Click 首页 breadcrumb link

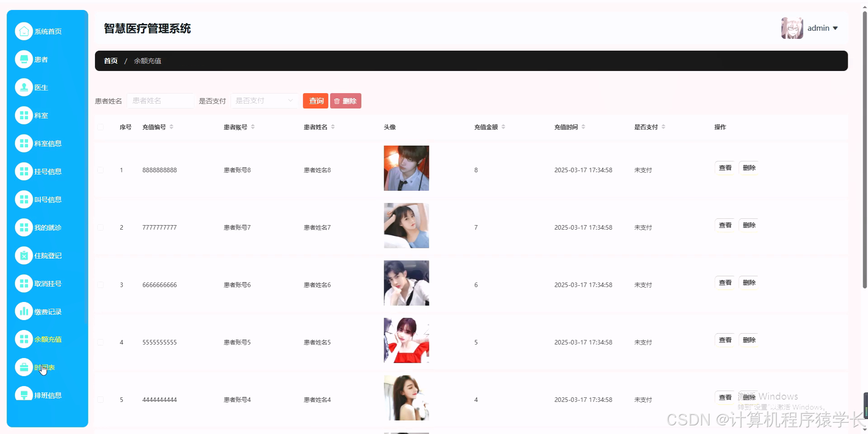(x=111, y=61)
